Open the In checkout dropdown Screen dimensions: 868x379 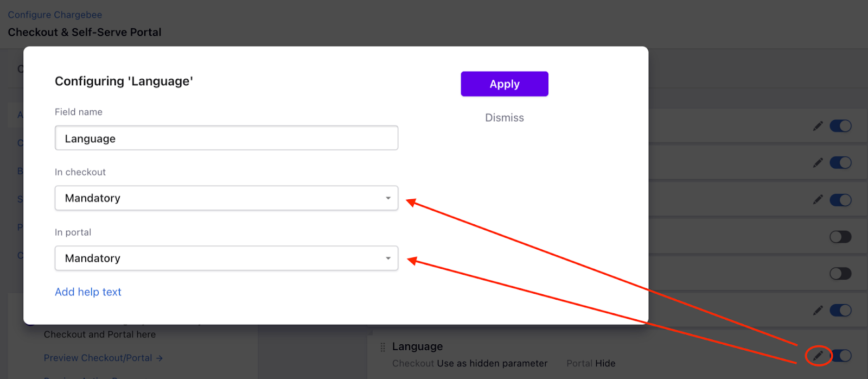click(226, 198)
